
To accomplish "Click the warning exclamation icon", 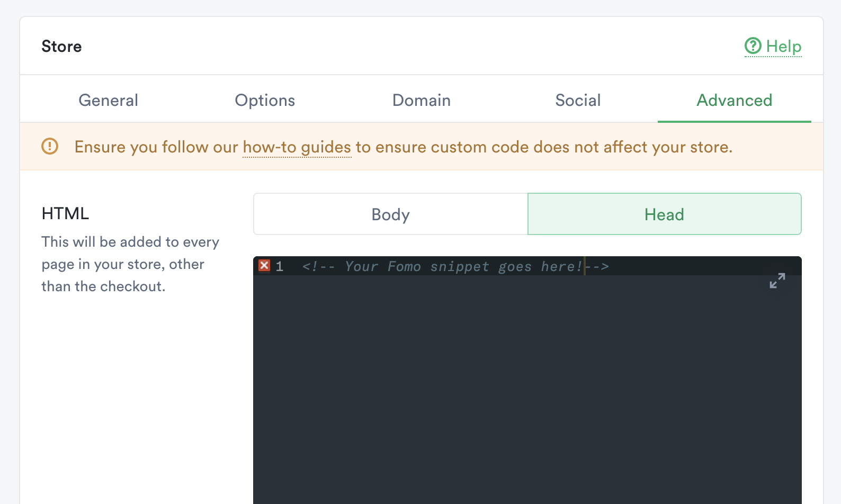I will [50, 146].
